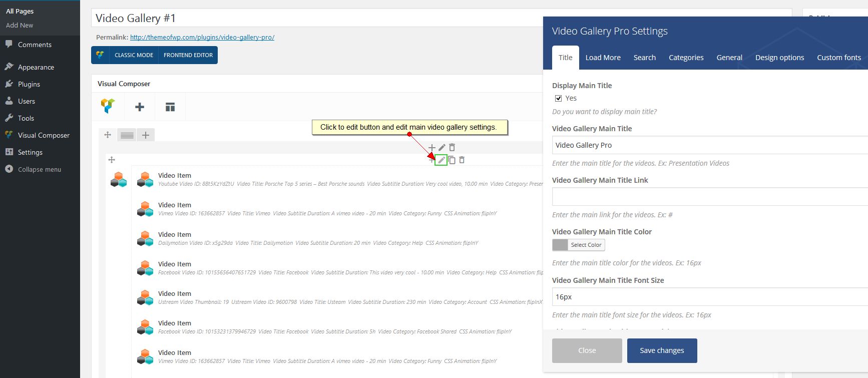Edit column with upper pencil icon
This screenshot has width=868, height=378.
(x=442, y=148)
